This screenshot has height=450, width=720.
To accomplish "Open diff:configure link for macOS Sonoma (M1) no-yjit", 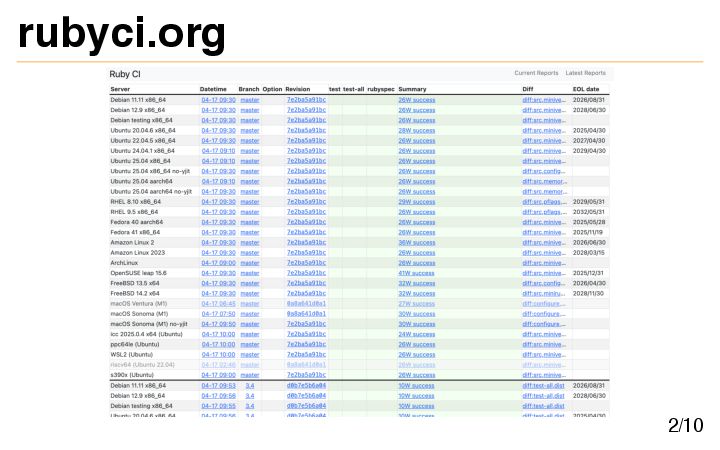I will [x=544, y=324].
